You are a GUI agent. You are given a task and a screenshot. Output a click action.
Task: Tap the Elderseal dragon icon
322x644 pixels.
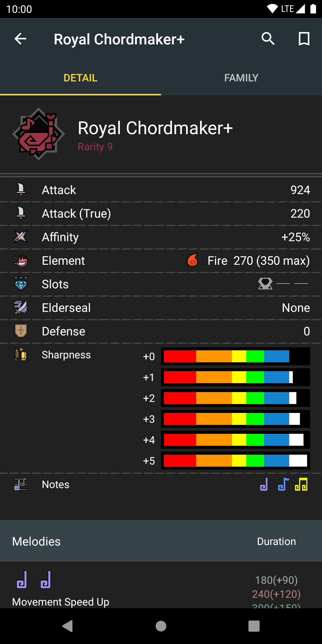pos(21,307)
